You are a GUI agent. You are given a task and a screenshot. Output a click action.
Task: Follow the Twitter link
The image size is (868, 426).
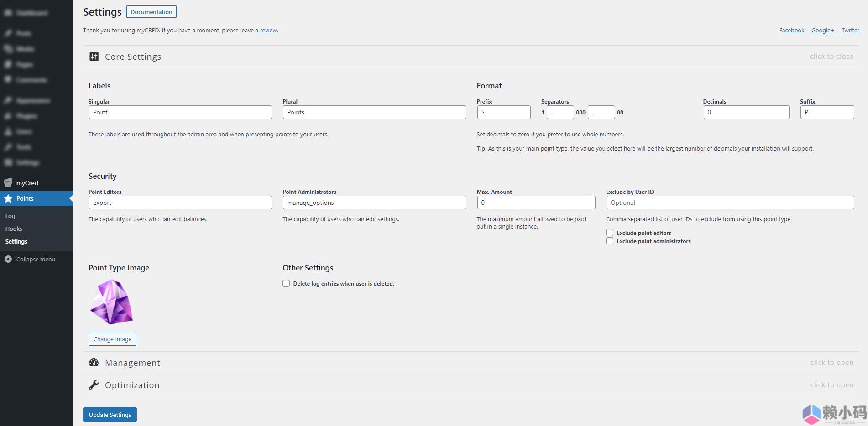(x=850, y=31)
